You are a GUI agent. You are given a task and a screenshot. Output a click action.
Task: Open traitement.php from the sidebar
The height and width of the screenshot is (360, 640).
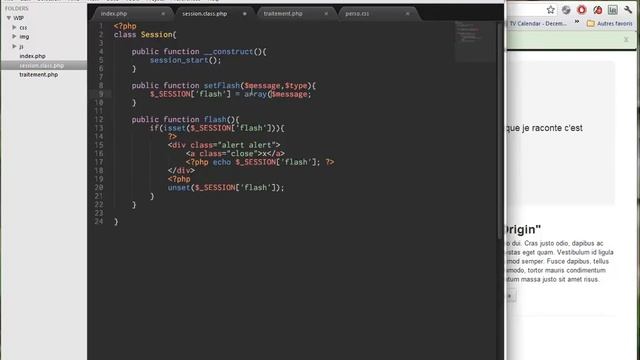39,75
